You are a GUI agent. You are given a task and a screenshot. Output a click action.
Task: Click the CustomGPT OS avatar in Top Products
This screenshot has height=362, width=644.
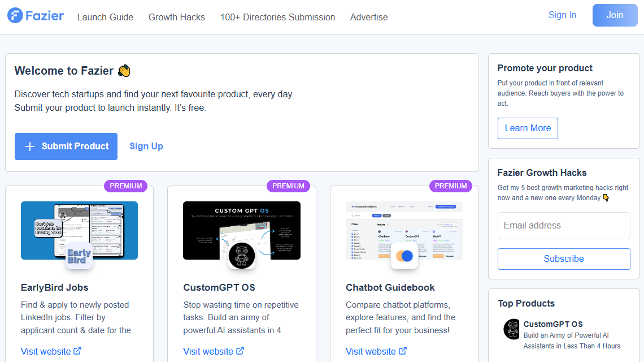[511, 329]
